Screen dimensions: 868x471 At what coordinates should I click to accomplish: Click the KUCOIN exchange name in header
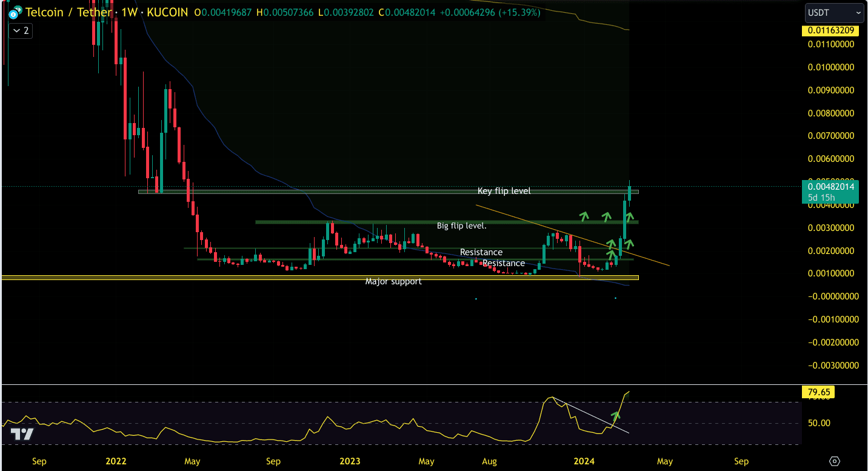(x=167, y=12)
